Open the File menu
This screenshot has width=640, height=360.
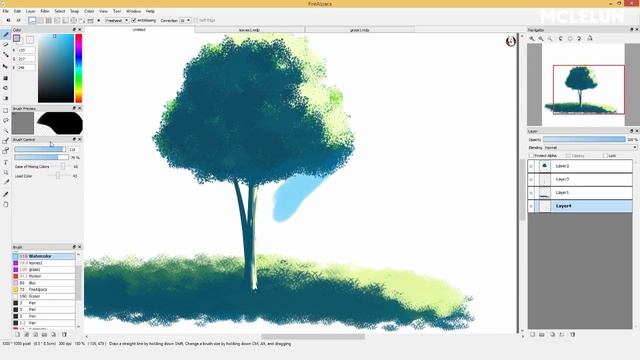pyautogui.click(x=6, y=11)
